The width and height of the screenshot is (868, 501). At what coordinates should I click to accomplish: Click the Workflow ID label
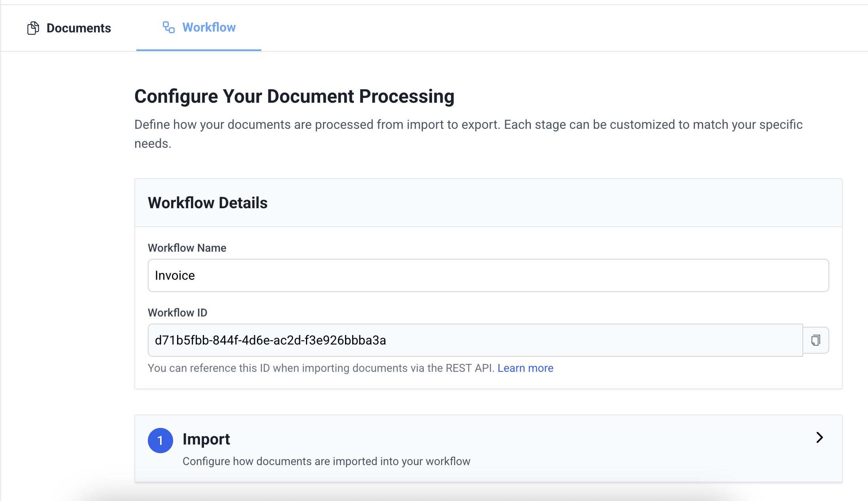[177, 313]
